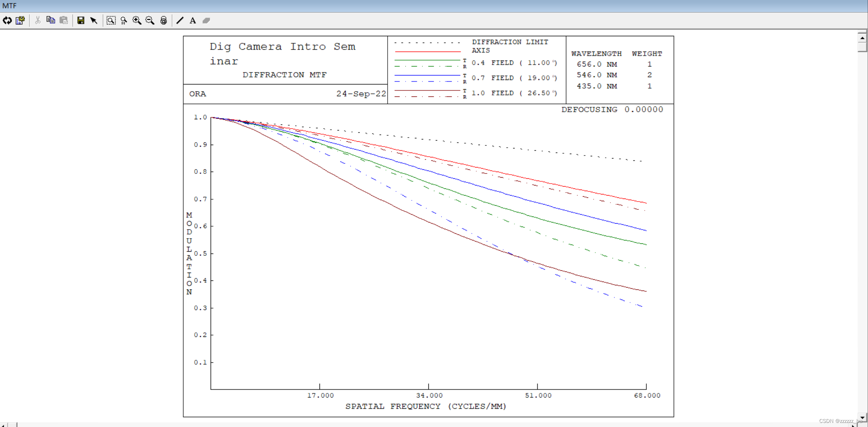
Task: Click the vertical scrollbar down arrow
Action: [862, 418]
